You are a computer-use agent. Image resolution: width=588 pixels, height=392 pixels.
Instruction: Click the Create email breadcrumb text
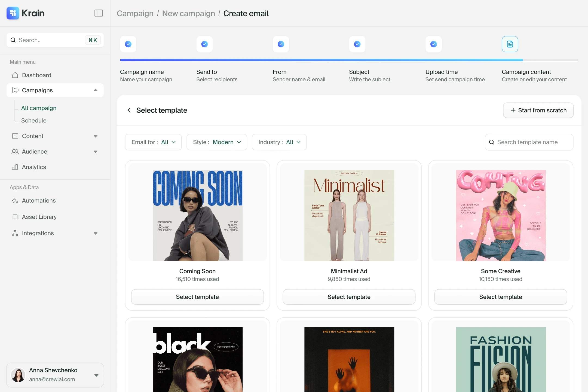246,13
